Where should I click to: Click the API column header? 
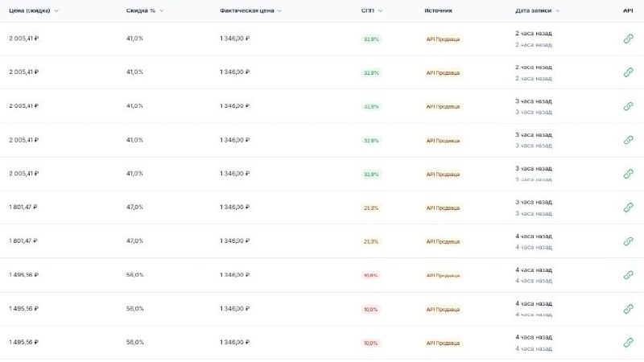point(628,10)
